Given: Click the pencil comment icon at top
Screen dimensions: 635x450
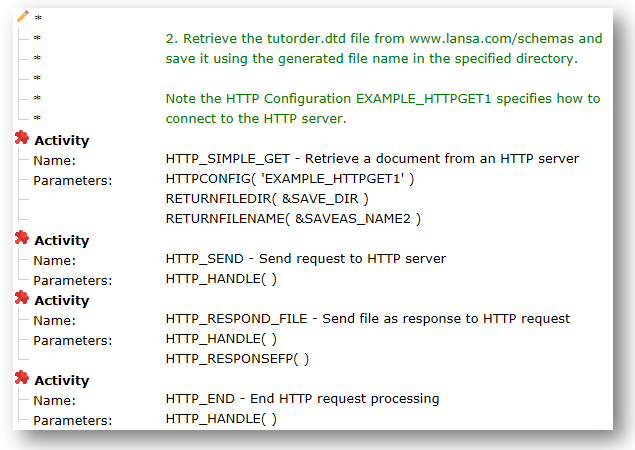Looking at the screenshot, I should [x=23, y=16].
